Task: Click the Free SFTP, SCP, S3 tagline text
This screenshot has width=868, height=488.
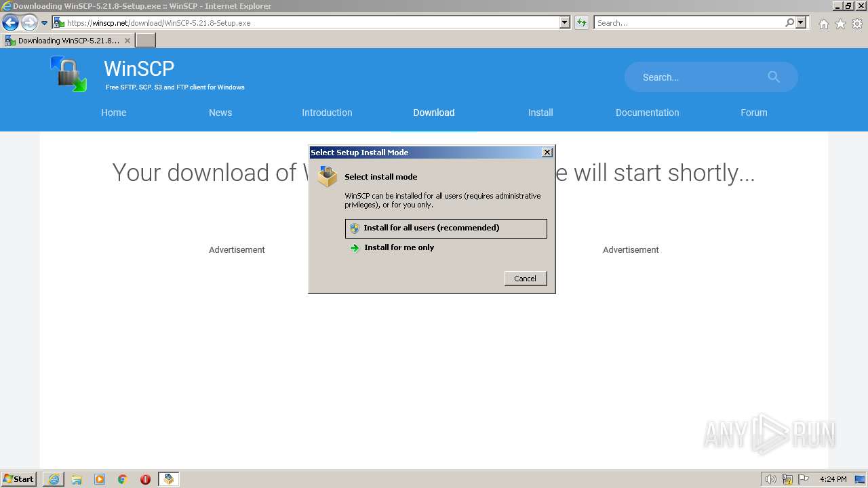Action: coord(175,87)
